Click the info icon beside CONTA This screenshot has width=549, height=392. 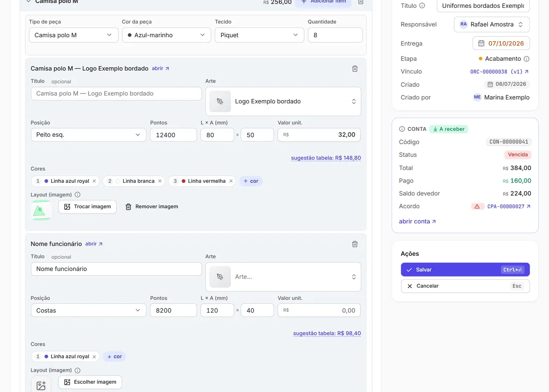click(x=402, y=129)
